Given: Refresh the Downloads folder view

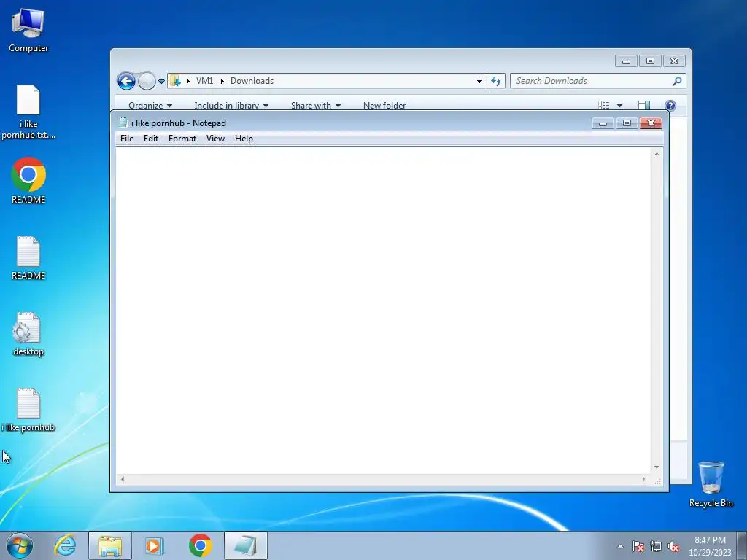Looking at the screenshot, I should [x=496, y=81].
